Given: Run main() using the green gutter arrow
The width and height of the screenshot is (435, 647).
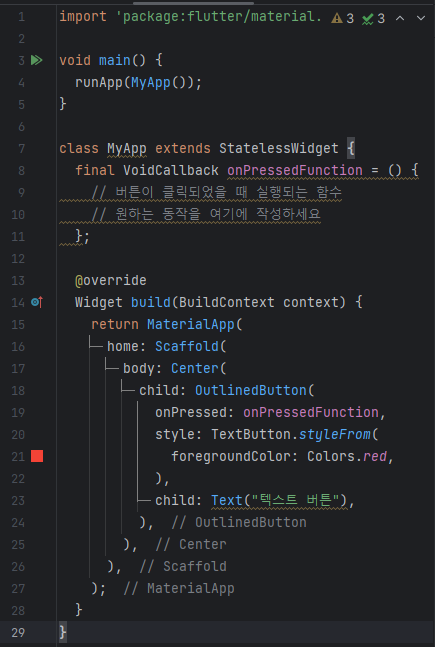Looking at the screenshot, I should click(36, 60).
